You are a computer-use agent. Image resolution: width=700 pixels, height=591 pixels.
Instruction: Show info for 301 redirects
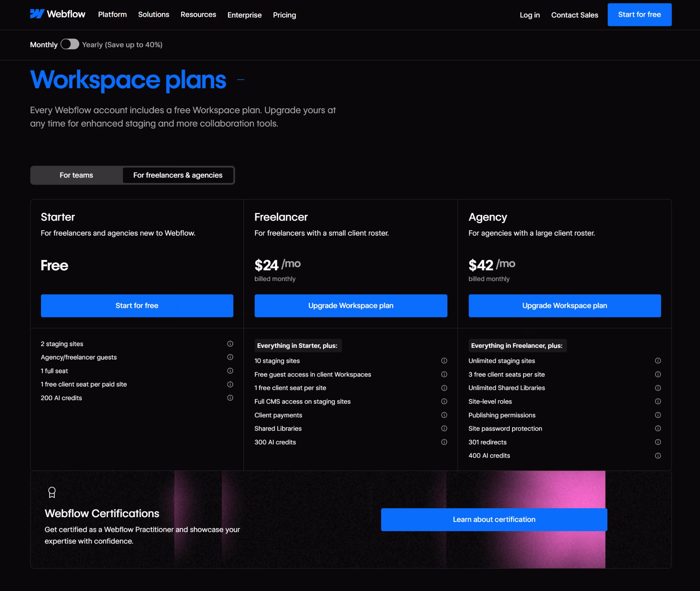tap(658, 442)
